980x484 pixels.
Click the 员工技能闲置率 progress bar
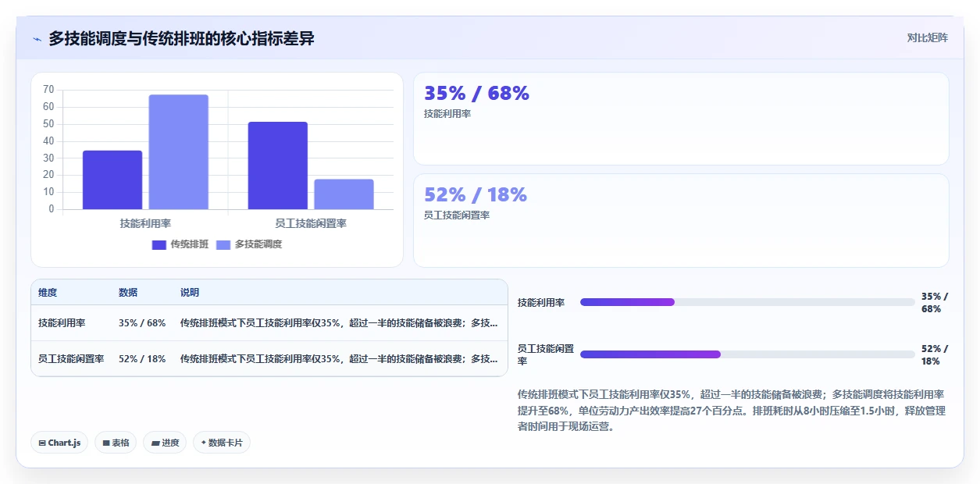[x=747, y=354]
